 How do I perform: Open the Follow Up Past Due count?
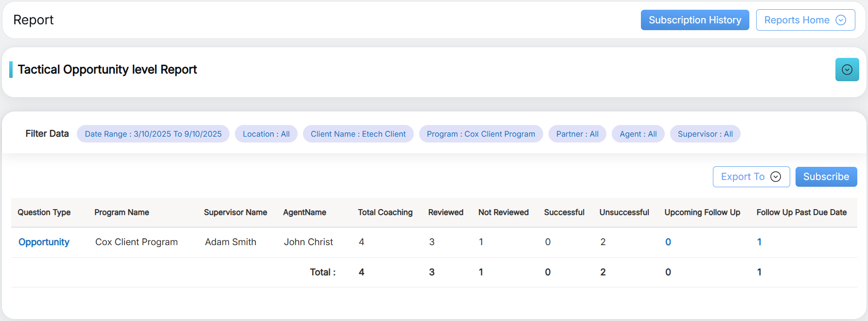tap(759, 242)
